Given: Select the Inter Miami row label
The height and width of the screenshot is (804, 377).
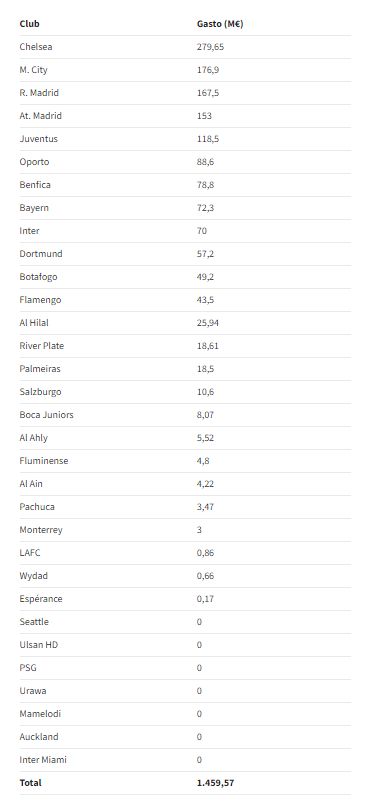Looking at the screenshot, I should [x=43, y=760].
